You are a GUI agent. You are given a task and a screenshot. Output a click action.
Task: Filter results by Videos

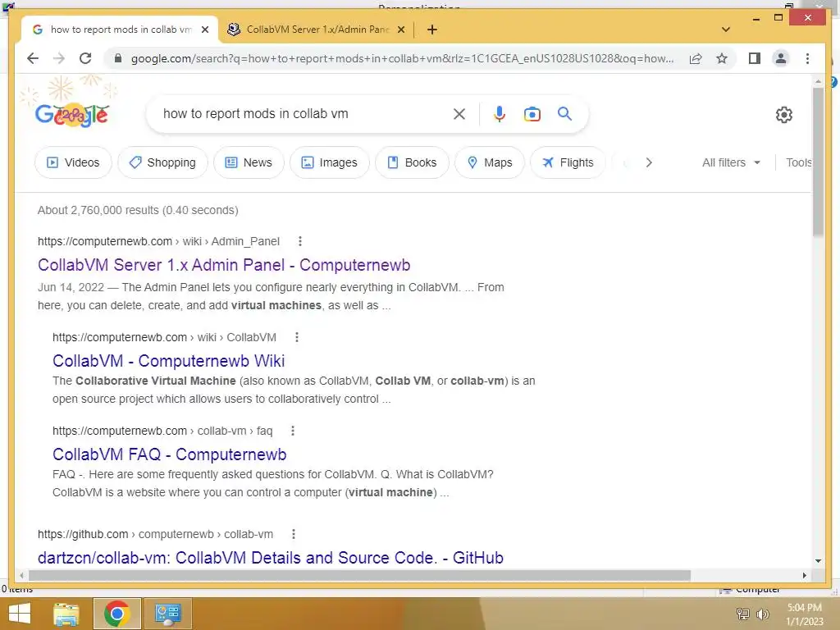(x=73, y=162)
